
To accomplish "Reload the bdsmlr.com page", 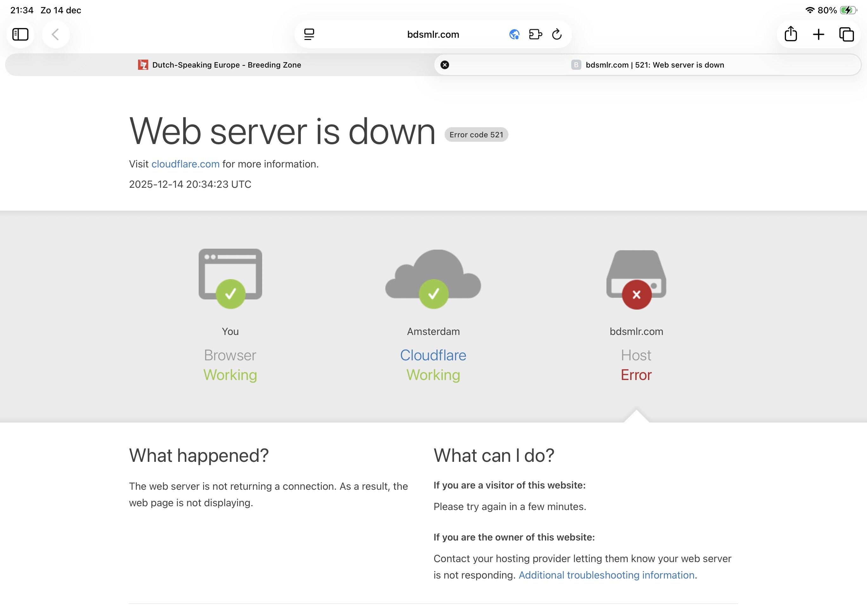I will click(557, 35).
